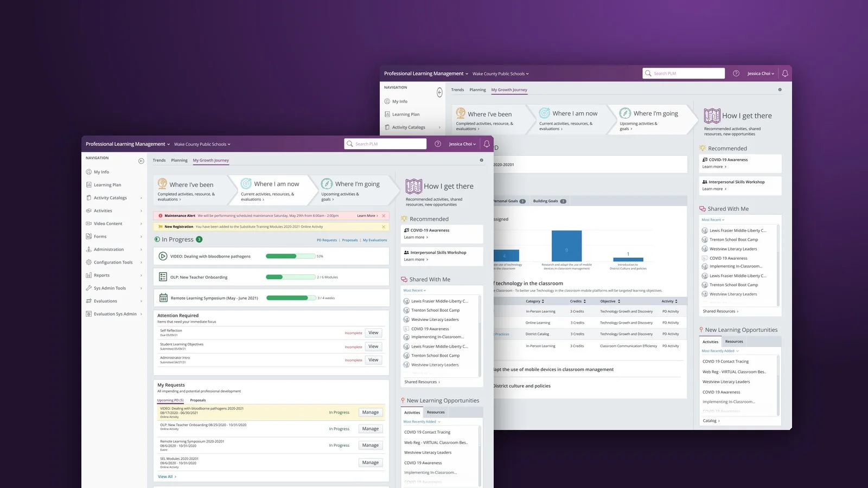Open Most Recently Added dropdown in front window
This screenshot has width=868, height=488.
click(422, 421)
